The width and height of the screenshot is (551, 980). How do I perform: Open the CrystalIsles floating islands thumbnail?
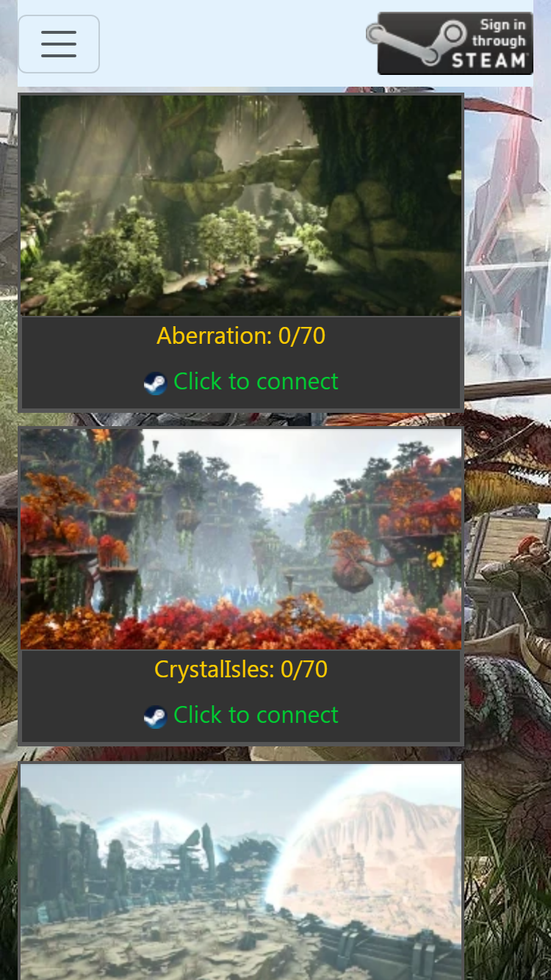(241, 539)
